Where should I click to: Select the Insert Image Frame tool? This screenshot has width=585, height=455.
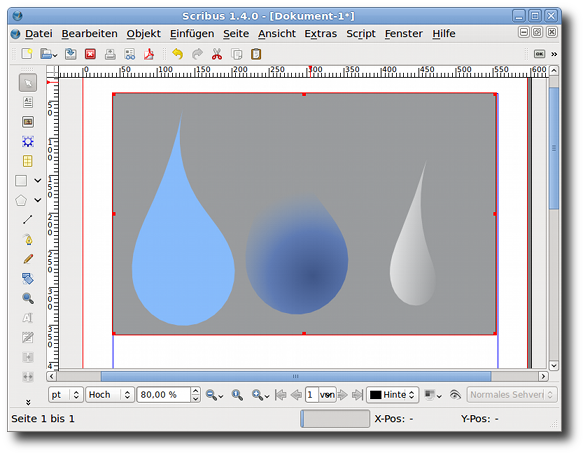click(x=28, y=122)
